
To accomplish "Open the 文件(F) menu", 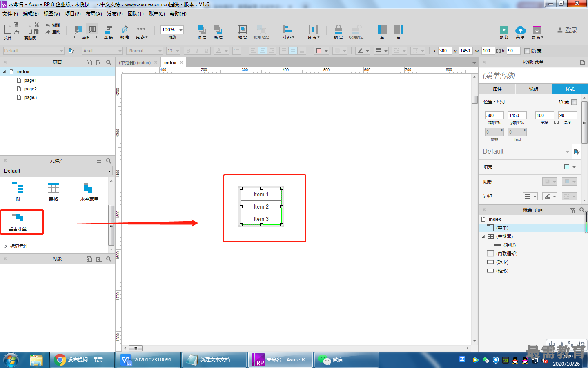I will tap(10, 14).
